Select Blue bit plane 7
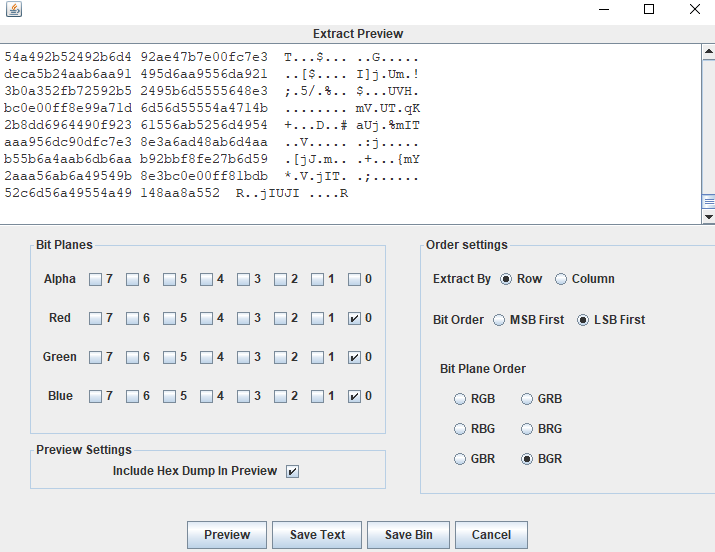This screenshot has height=552, width=715. [95, 397]
